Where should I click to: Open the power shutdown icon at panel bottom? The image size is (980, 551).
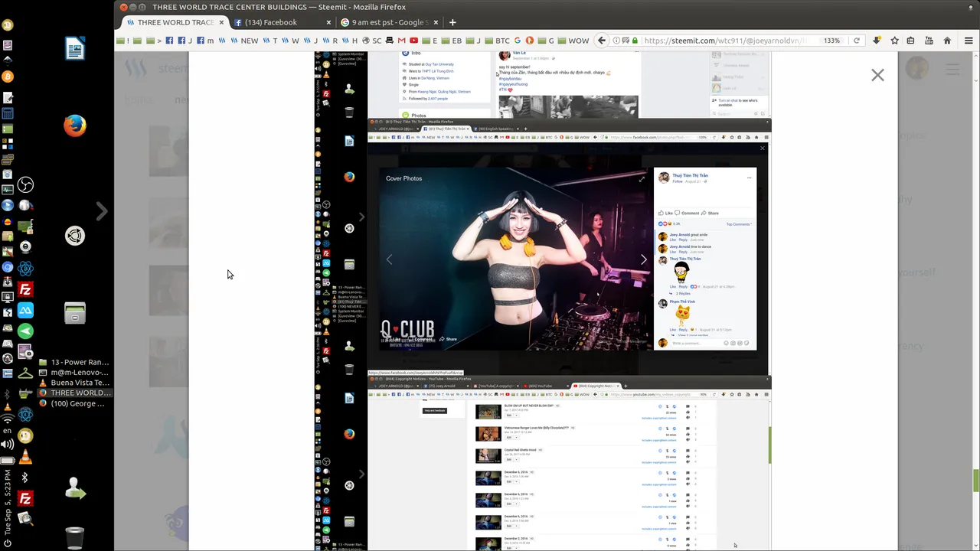click(8, 543)
